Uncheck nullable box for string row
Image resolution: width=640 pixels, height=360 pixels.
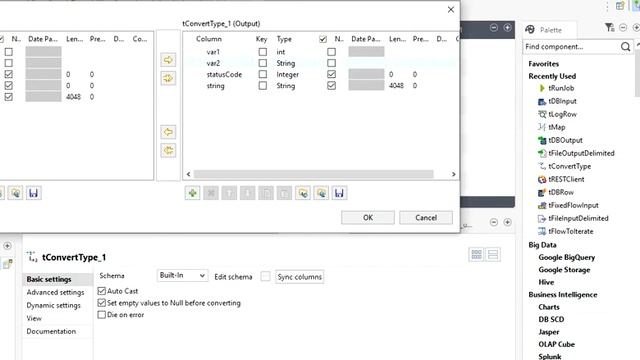click(331, 86)
